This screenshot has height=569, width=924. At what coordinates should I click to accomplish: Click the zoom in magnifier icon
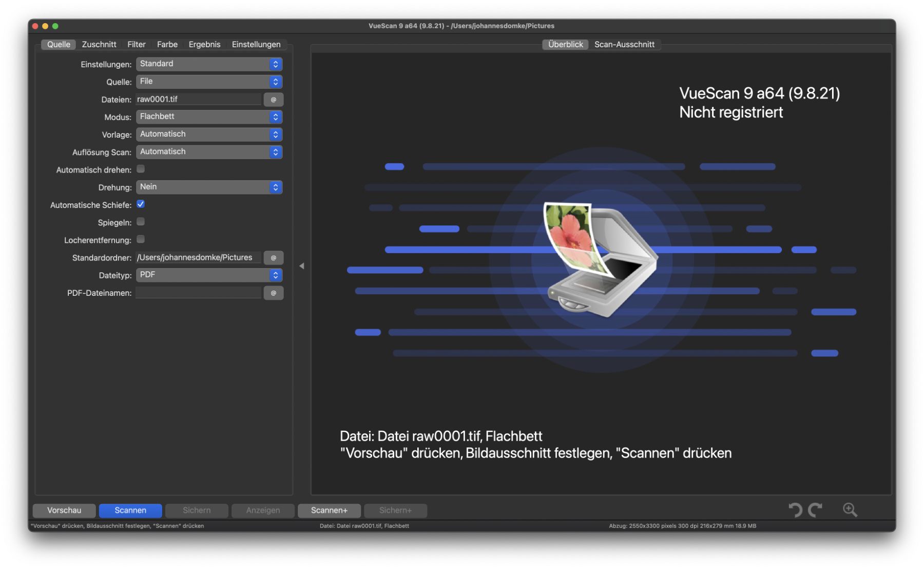click(x=850, y=509)
